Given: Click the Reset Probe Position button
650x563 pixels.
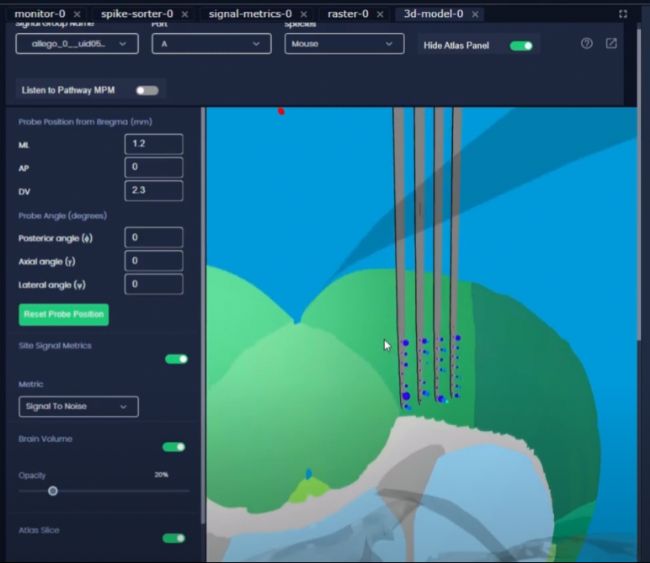Looking at the screenshot, I should (x=63, y=314).
